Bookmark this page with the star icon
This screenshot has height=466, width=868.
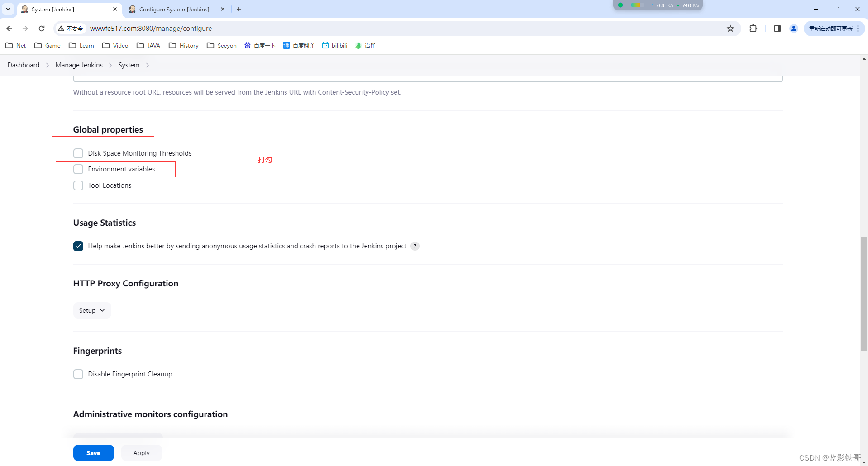tap(730, 29)
